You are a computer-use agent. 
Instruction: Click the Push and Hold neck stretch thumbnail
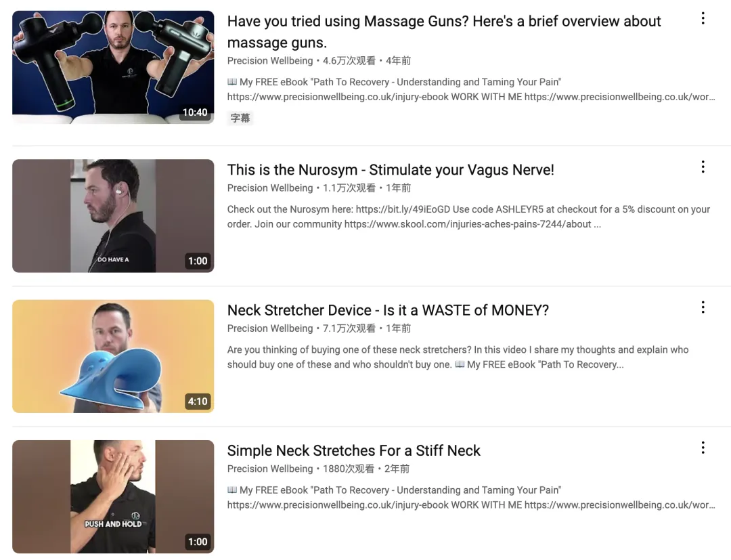[x=113, y=496]
